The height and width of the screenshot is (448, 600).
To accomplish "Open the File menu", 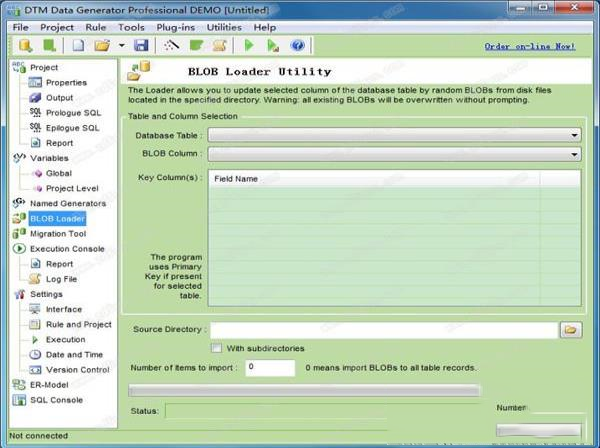I will (x=20, y=28).
